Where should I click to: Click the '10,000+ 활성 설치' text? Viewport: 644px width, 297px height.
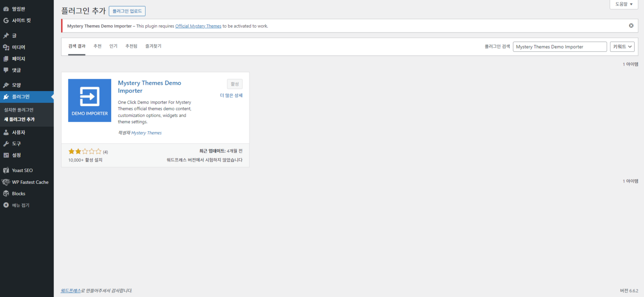pyautogui.click(x=85, y=160)
